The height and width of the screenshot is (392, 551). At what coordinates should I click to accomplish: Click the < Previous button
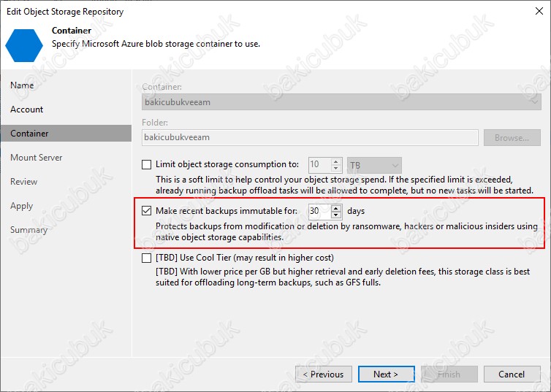point(324,374)
